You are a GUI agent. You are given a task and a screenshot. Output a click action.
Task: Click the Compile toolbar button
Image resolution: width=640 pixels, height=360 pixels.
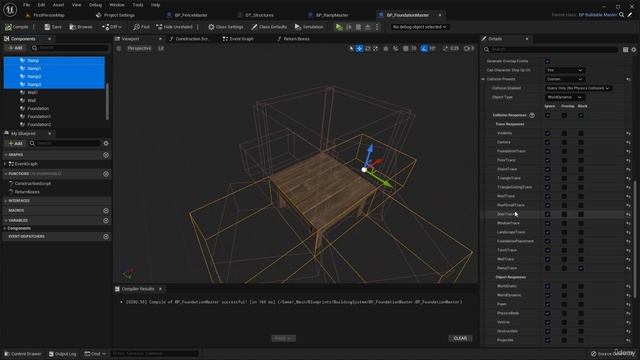click(17, 27)
